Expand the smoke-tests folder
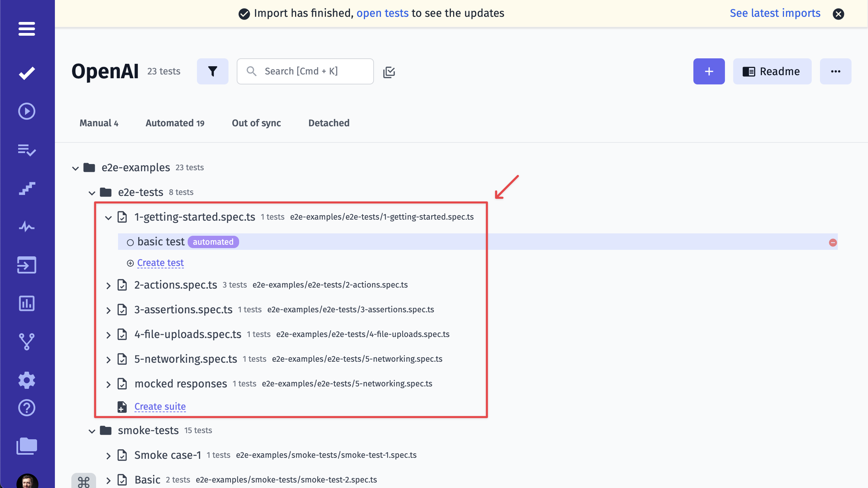Viewport: 868px width, 488px height. (92, 430)
